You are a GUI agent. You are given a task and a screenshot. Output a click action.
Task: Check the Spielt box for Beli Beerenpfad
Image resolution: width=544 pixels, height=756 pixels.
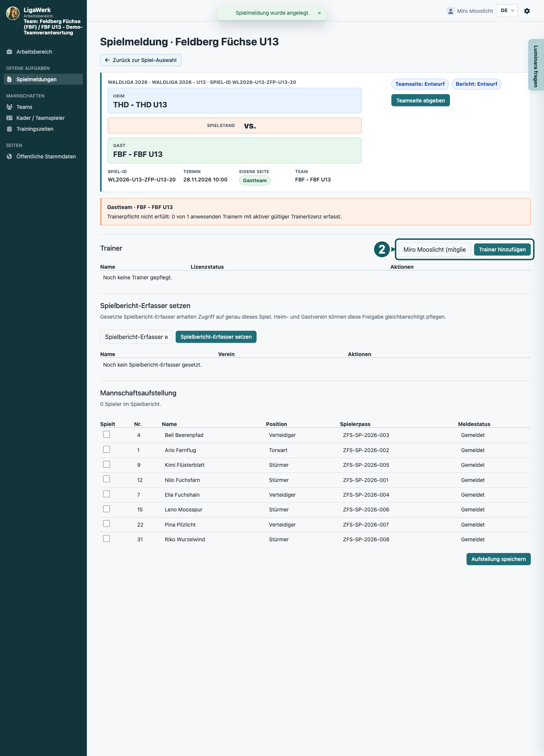(x=107, y=434)
